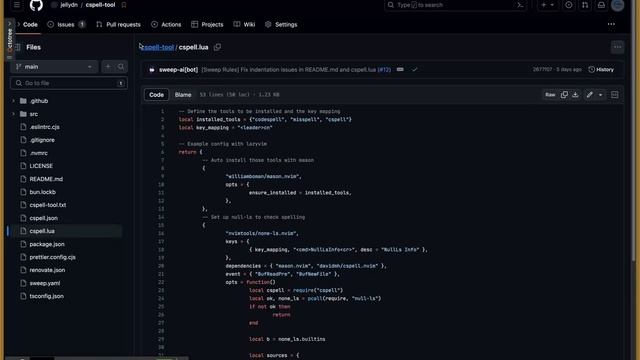This screenshot has width=640, height=360.
Task: Open the Projects tab
Action: point(207,24)
